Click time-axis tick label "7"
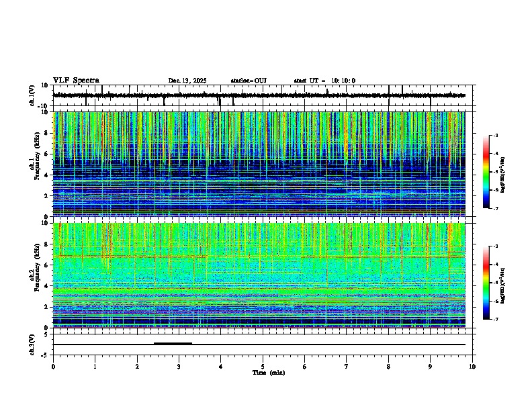 pos(347,367)
